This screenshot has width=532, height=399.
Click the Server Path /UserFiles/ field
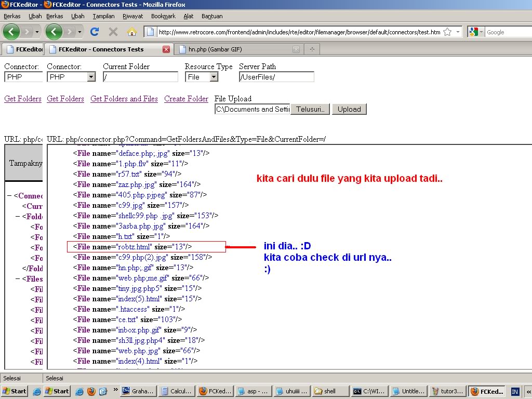276,77
